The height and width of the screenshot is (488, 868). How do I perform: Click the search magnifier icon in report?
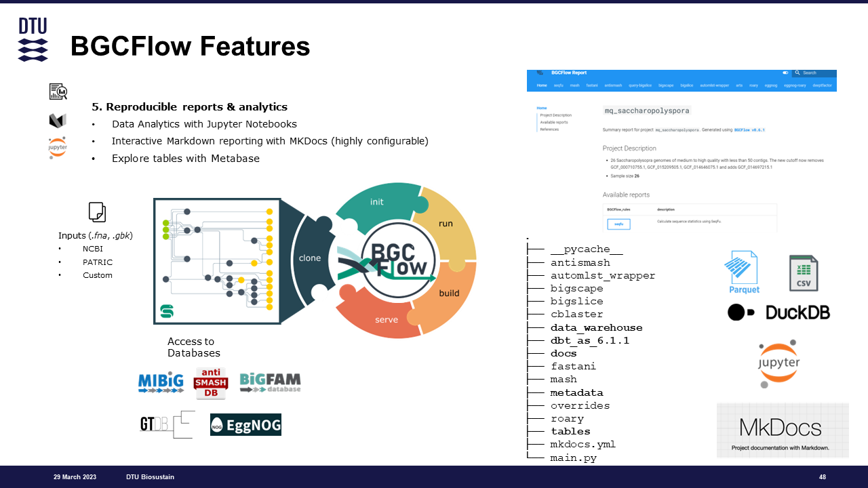pyautogui.click(x=798, y=73)
